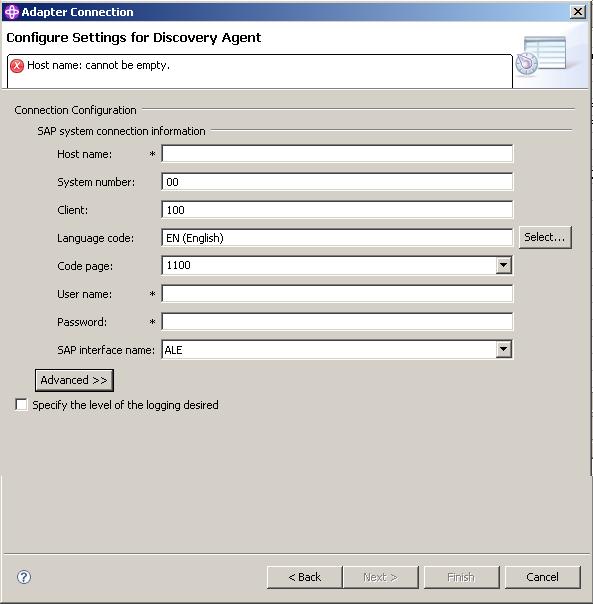Cancel the adapter connection wizard

[x=543, y=577]
